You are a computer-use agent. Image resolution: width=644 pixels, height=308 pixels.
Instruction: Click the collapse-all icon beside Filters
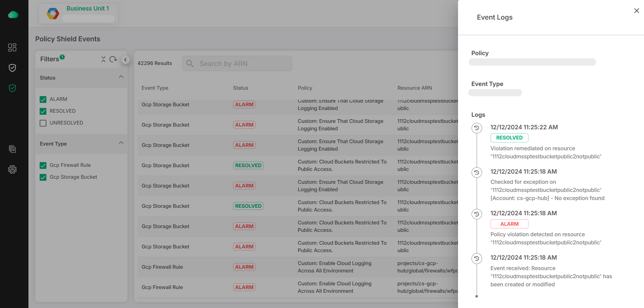click(x=103, y=59)
